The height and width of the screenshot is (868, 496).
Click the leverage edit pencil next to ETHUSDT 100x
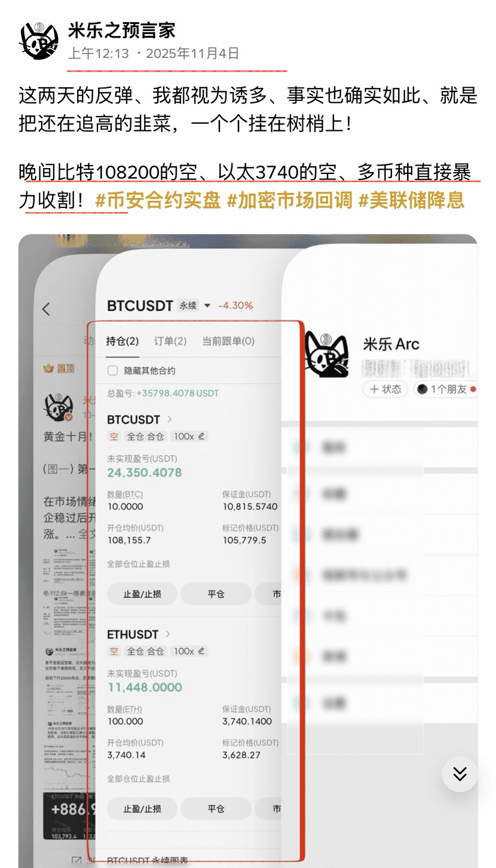[x=201, y=651]
